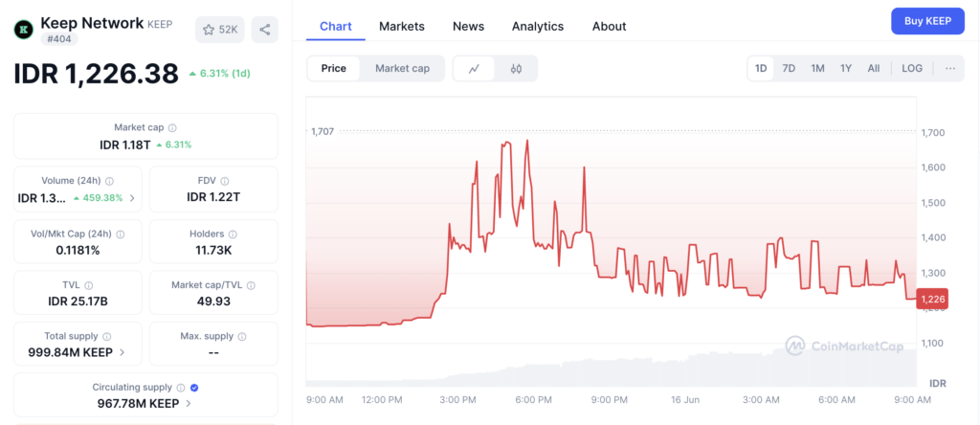This screenshot has width=980, height=425.
Task: Click the 1,226 current price label on axis
Action: tap(932, 300)
